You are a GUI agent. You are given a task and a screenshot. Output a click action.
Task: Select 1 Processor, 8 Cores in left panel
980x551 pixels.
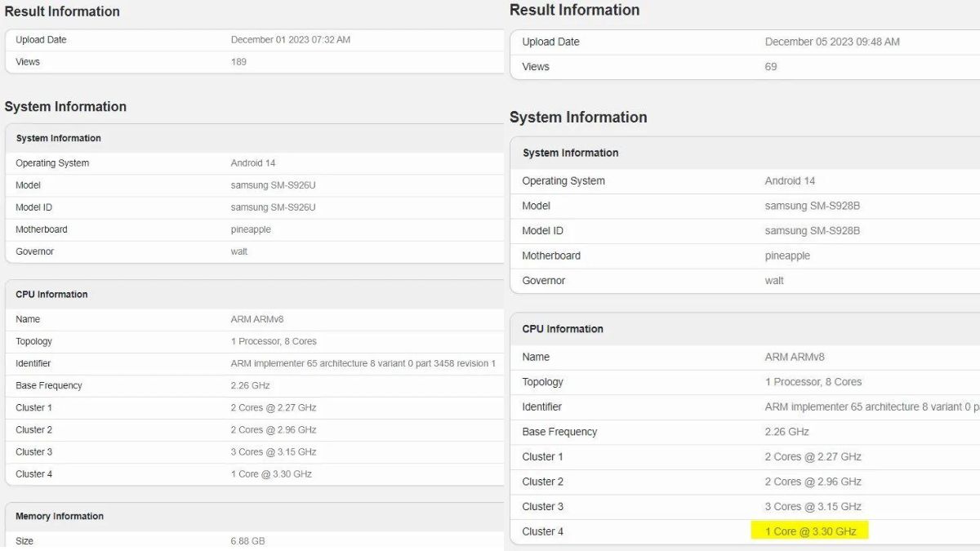274,341
